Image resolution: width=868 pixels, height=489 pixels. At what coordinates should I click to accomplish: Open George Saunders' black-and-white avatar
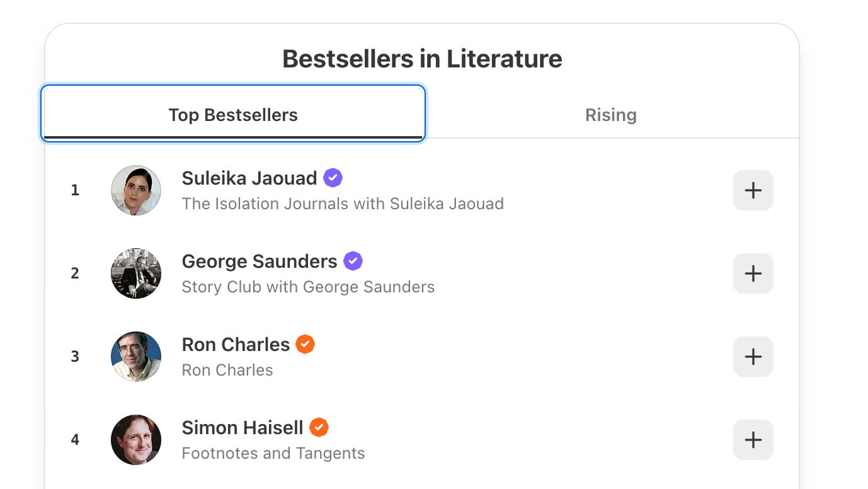coord(136,273)
